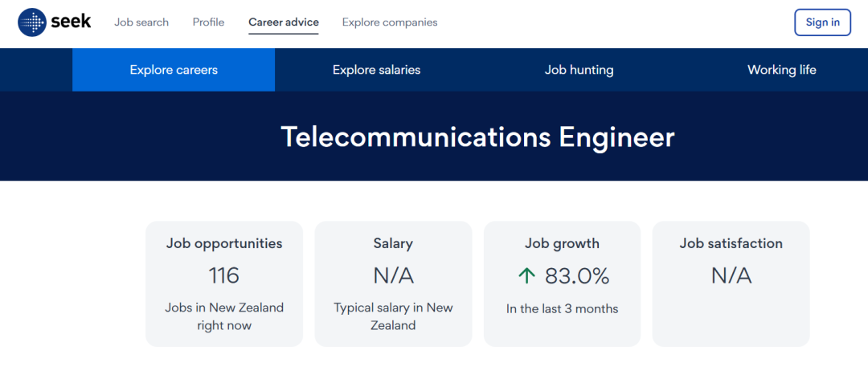The height and width of the screenshot is (379, 868).
Task: Select the Job opportunities card
Action: point(224,283)
